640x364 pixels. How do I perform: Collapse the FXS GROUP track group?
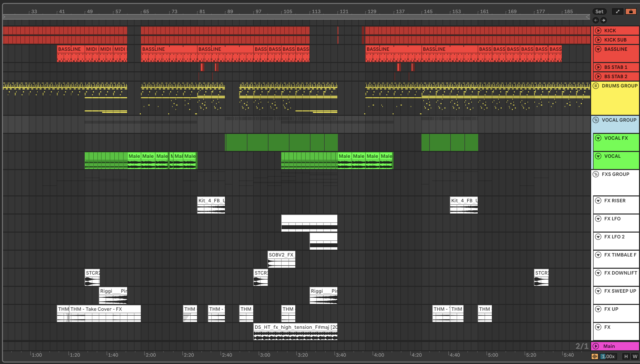[596, 174]
